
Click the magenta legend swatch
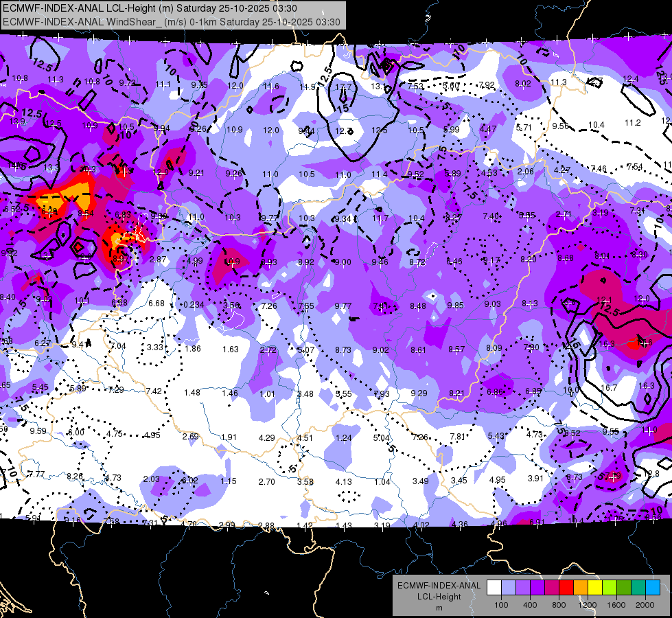552,588
